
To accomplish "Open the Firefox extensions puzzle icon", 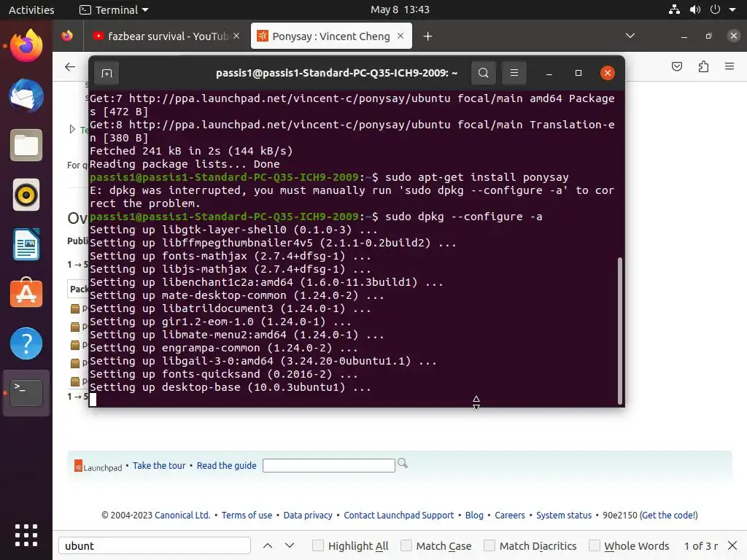I will [x=703, y=66].
